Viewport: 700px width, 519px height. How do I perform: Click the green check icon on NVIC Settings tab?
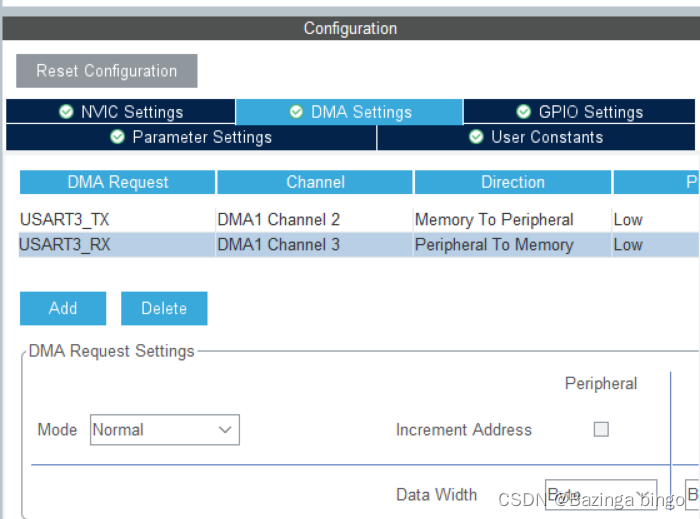[66, 112]
